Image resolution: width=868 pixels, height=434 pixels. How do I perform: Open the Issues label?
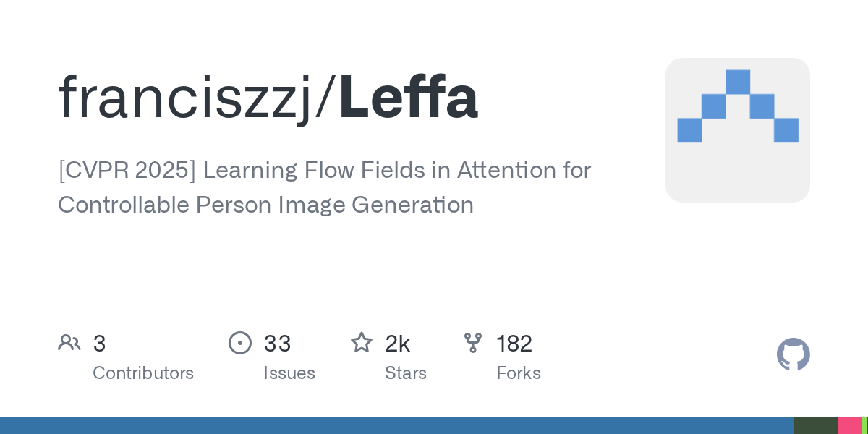pos(289,373)
